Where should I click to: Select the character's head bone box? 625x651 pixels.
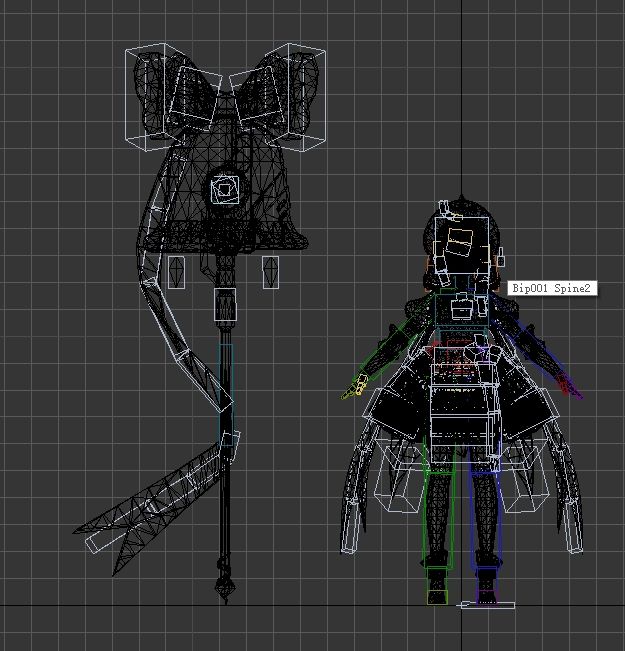pyautogui.click(x=462, y=245)
